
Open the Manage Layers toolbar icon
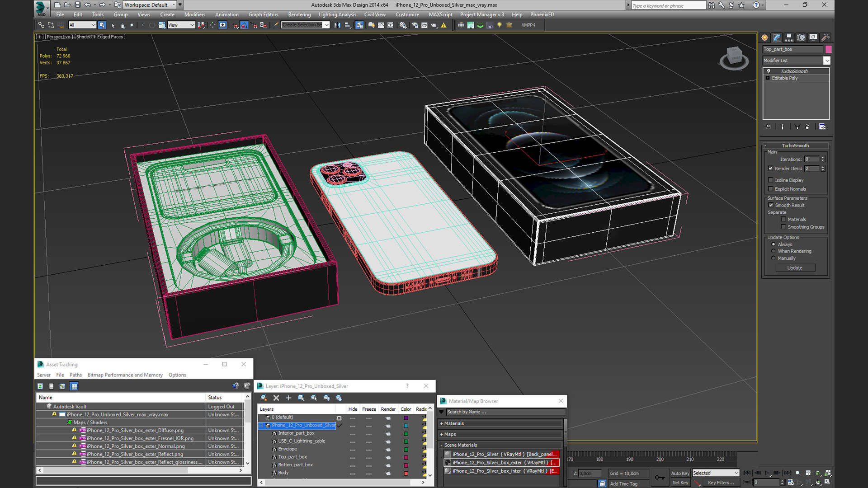359,25
